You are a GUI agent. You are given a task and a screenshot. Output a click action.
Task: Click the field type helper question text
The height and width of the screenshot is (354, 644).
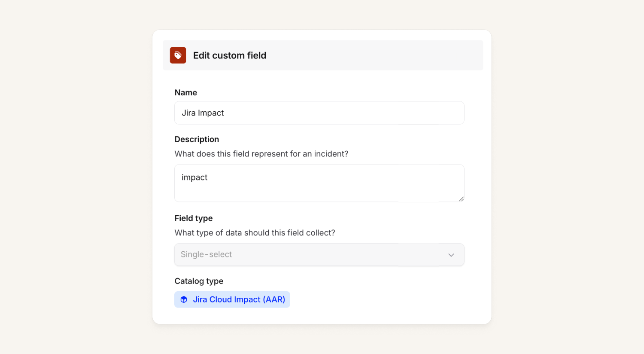255,233
